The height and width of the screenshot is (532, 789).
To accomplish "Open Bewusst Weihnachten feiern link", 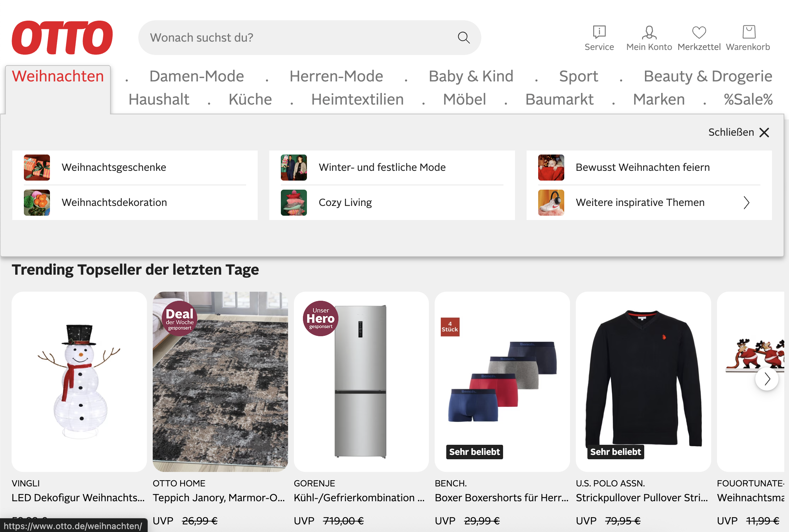I will point(643,168).
